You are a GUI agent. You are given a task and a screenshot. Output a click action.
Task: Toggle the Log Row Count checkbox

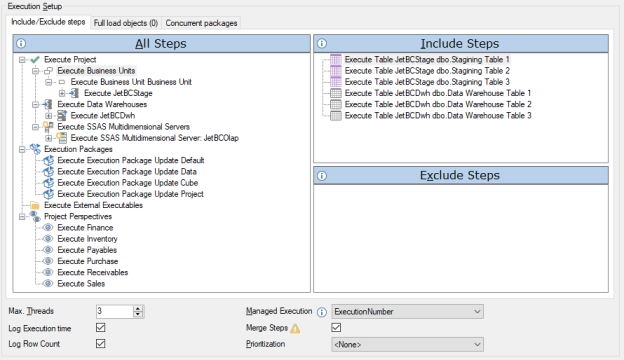(x=101, y=343)
